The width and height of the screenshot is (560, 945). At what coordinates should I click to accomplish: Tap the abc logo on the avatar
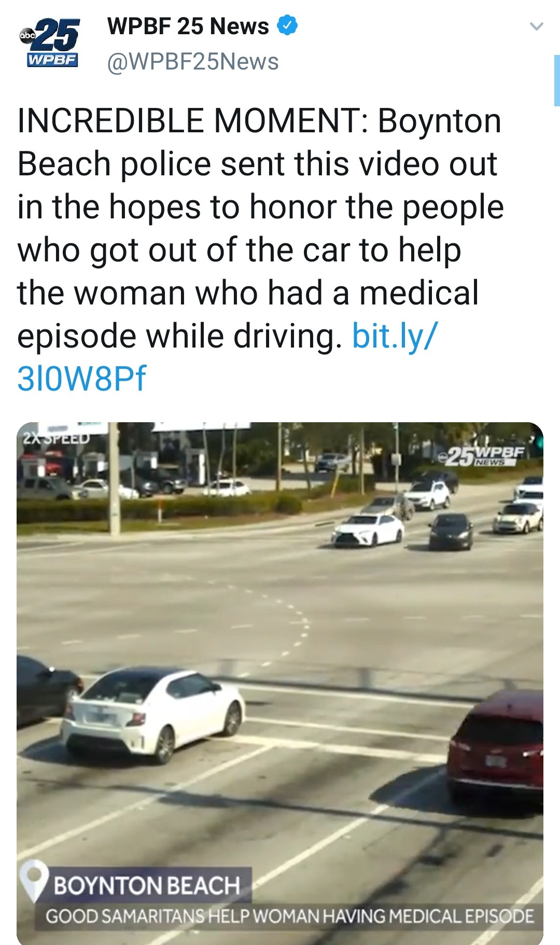(x=26, y=36)
